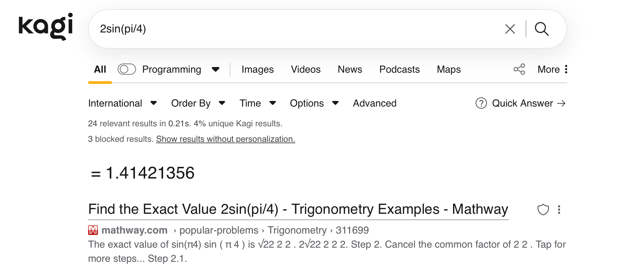Click the magnifying glass search icon
The width and height of the screenshot is (644, 278).
[541, 29]
